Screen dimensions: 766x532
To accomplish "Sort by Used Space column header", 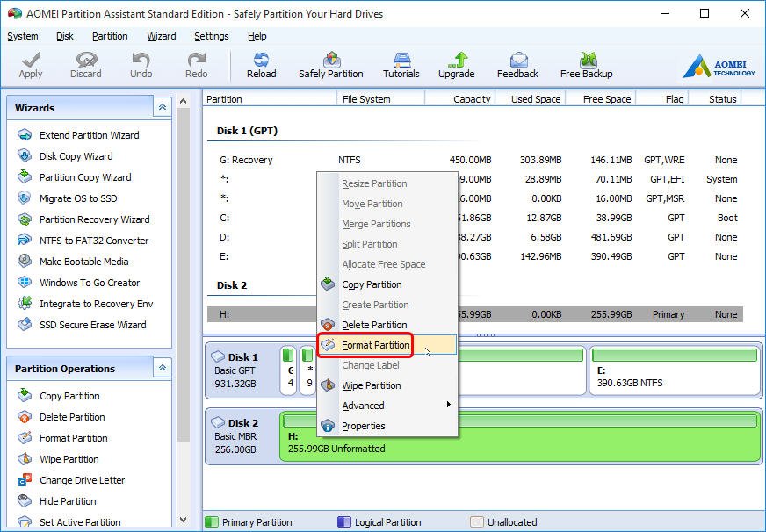I will (531, 99).
